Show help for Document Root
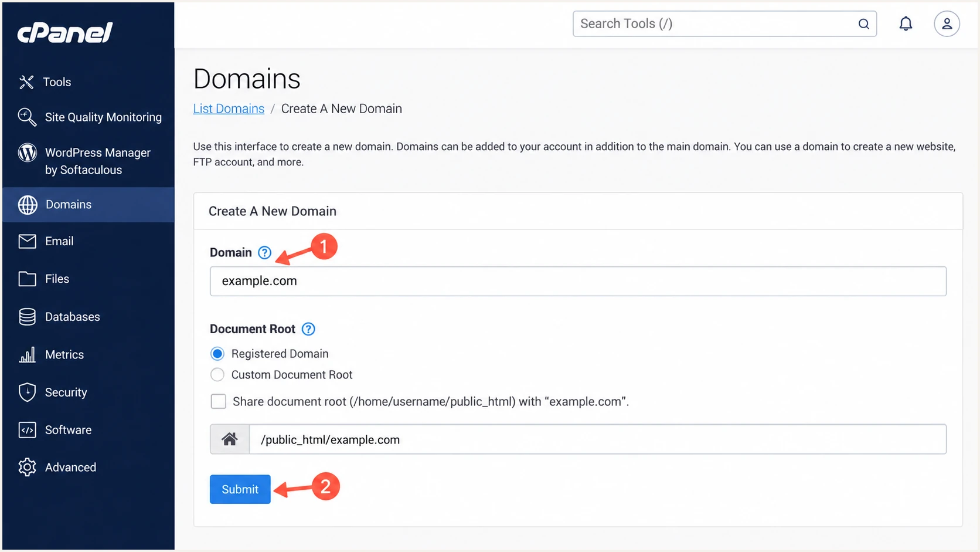This screenshot has height=552, width=980. coord(308,329)
